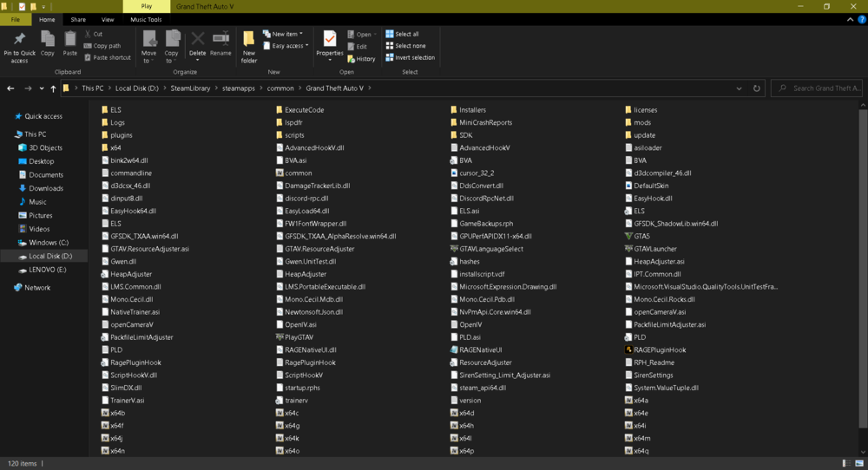Navigate to SteamLibrary in address bar
This screenshot has width=868, height=470.
[190, 88]
